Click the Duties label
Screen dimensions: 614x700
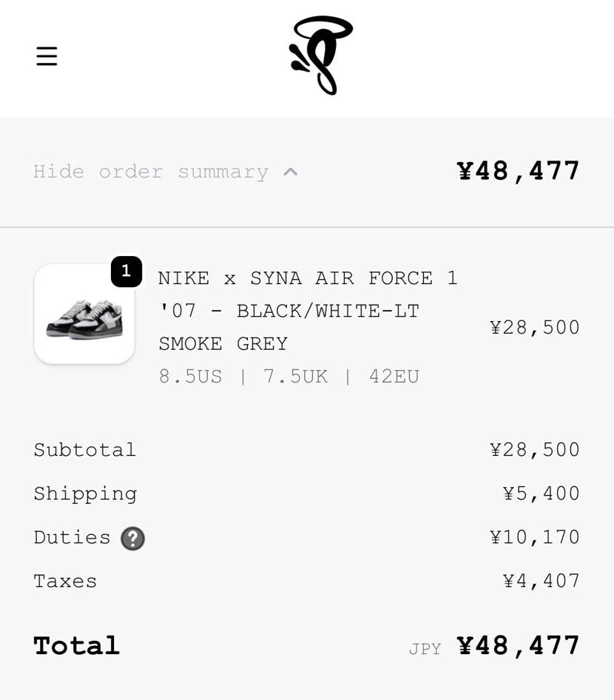click(x=72, y=537)
